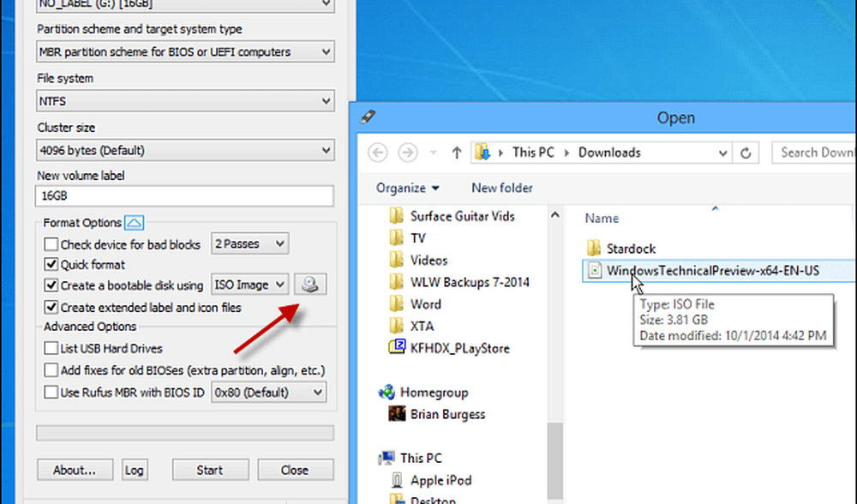Click New folder in the toolbar
Viewport: 857px width, 504px height.
501,188
